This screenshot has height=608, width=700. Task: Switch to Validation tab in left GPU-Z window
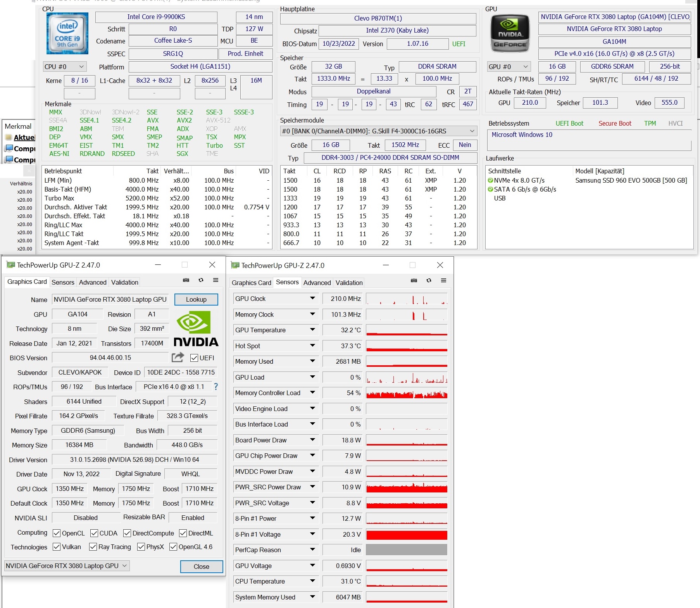[x=124, y=282]
